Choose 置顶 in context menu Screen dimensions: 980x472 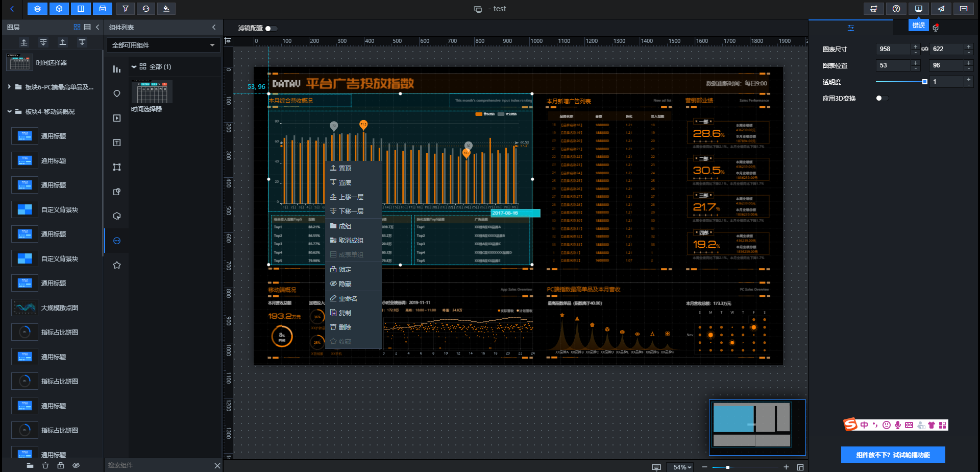(353, 168)
